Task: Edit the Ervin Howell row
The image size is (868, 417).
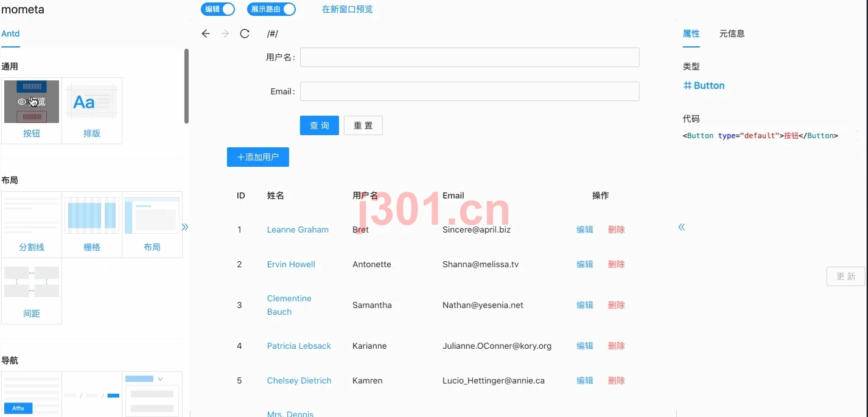Action: pyautogui.click(x=585, y=264)
